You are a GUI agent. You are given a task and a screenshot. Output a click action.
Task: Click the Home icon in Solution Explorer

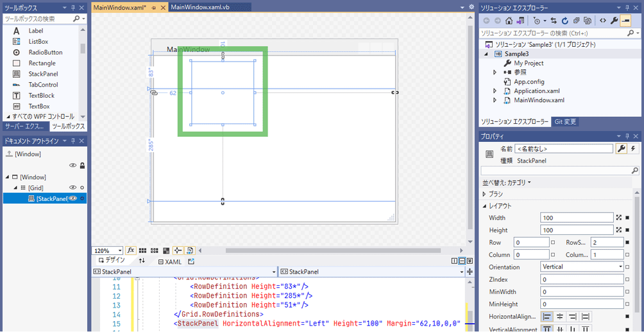[x=509, y=21]
